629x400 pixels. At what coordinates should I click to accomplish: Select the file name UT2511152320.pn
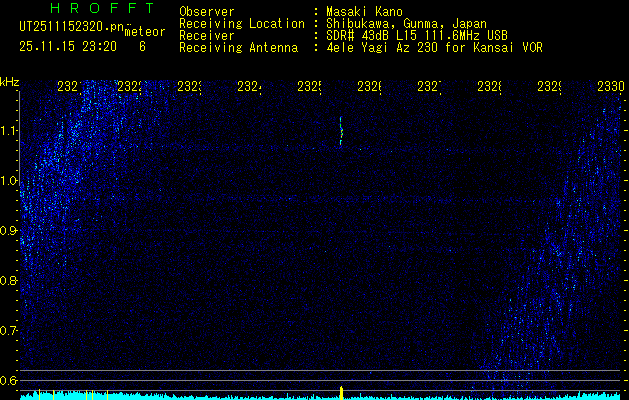pyautogui.click(x=72, y=27)
